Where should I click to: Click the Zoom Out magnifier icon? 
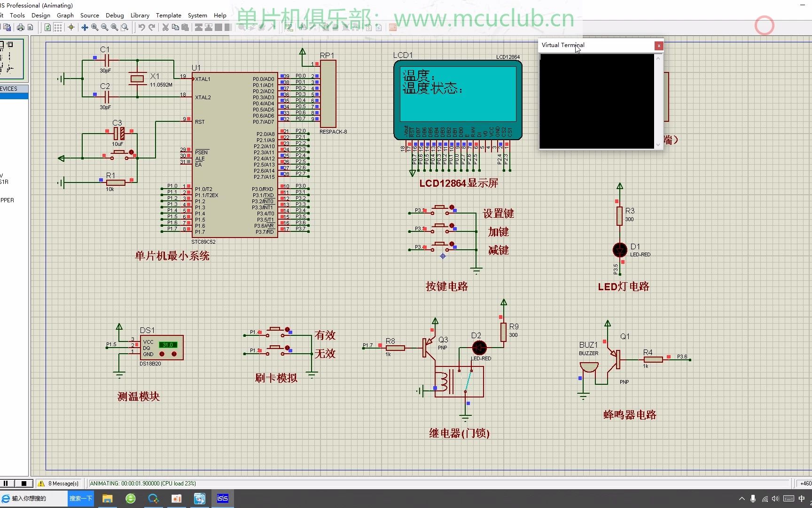[x=105, y=27]
